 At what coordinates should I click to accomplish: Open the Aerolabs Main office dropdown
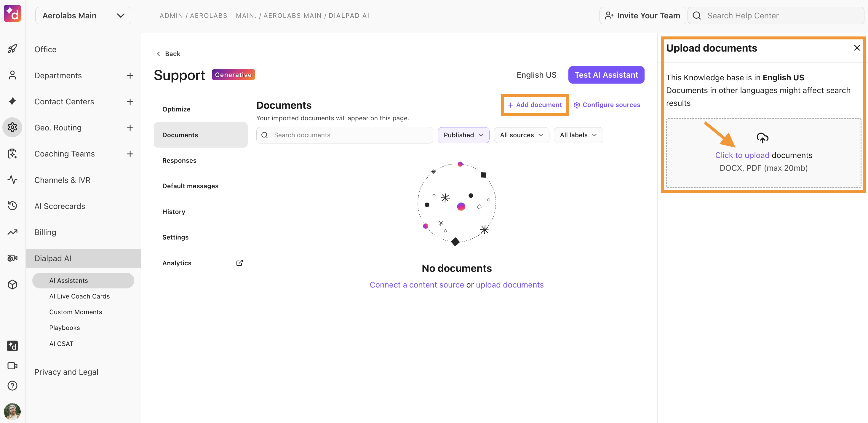(x=83, y=15)
